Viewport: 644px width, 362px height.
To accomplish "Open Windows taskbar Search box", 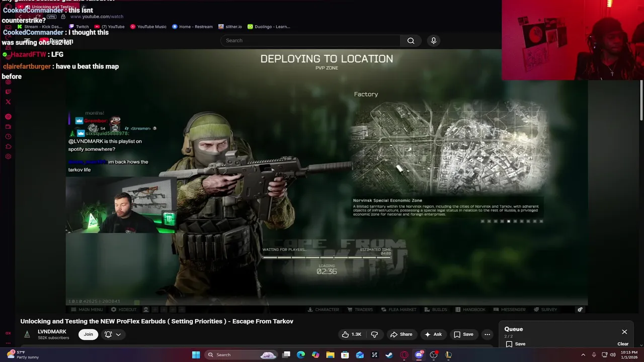I will (242, 354).
